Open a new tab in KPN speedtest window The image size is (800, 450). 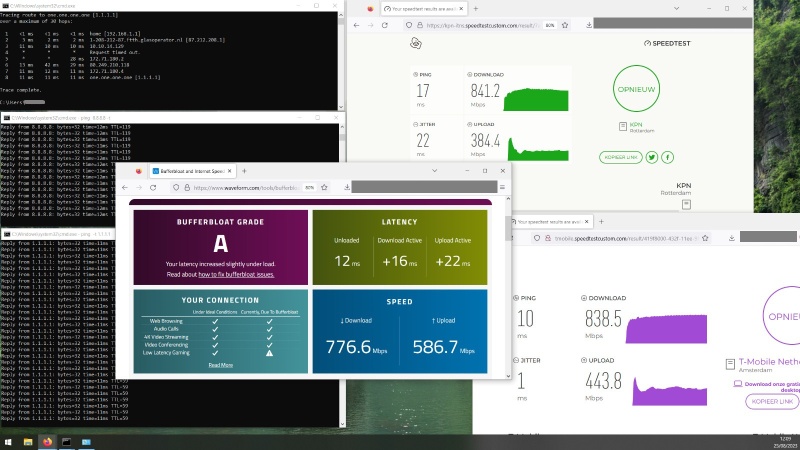point(476,9)
